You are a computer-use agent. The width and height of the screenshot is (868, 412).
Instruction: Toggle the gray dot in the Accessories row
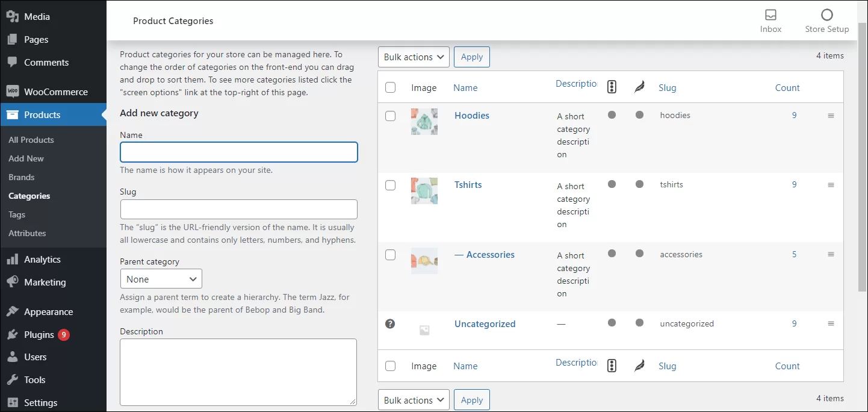click(612, 255)
